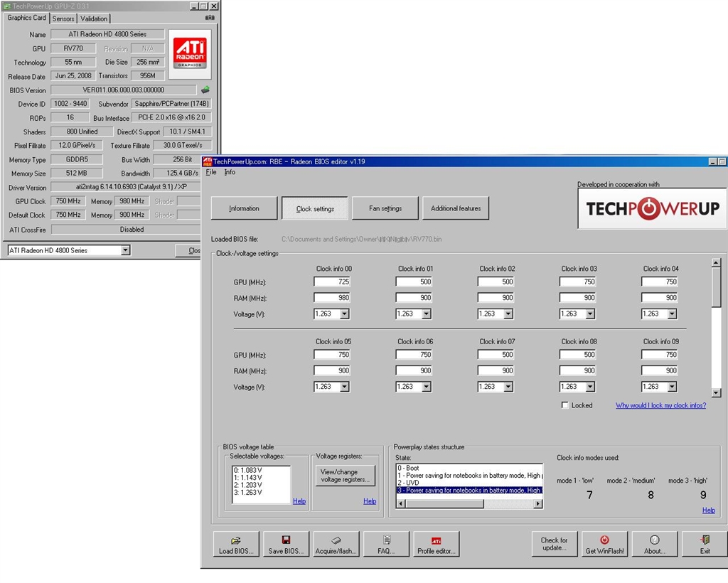The width and height of the screenshot is (728, 583).
Task: Click Clock info 00 RAM MHz field
Action: click(x=332, y=297)
